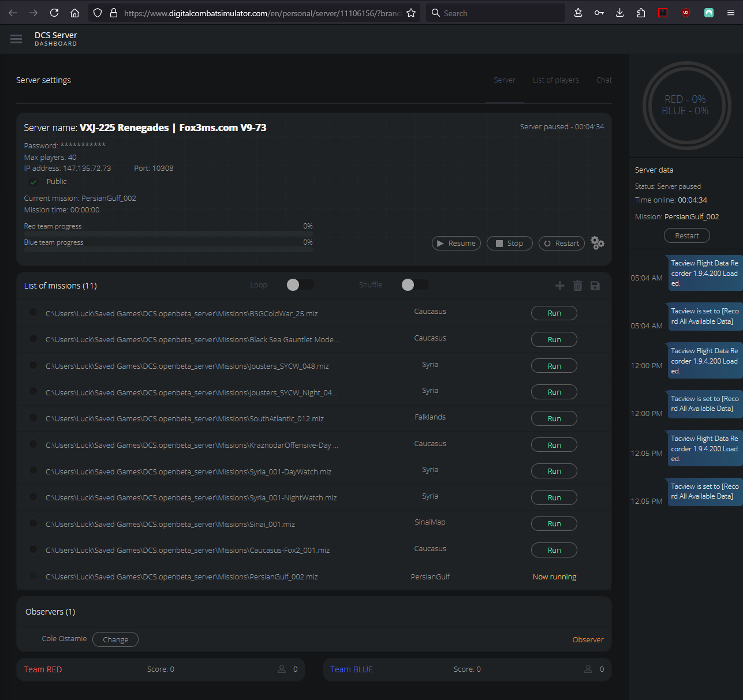Open browser passwords key icon
Viewport: 743px width, 700px height.
(599, 13)
